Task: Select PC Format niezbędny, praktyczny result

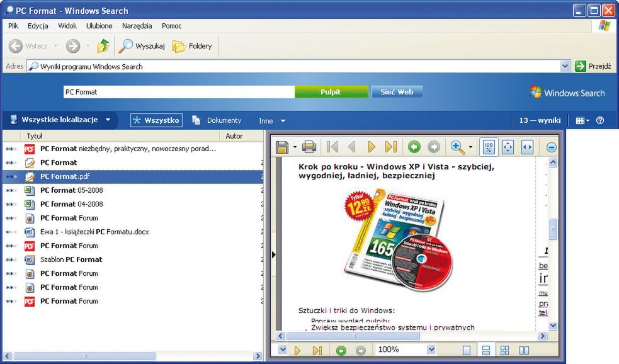Action: 133,149
